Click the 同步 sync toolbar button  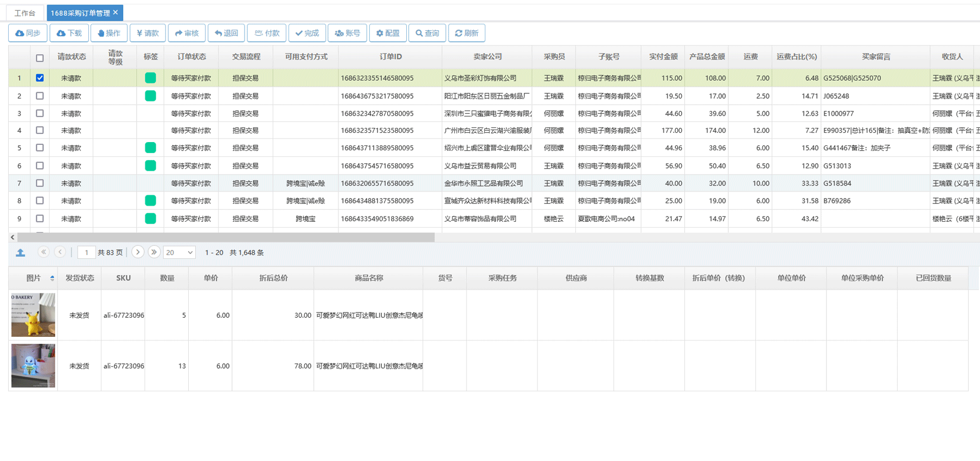[x=28, y=33]
